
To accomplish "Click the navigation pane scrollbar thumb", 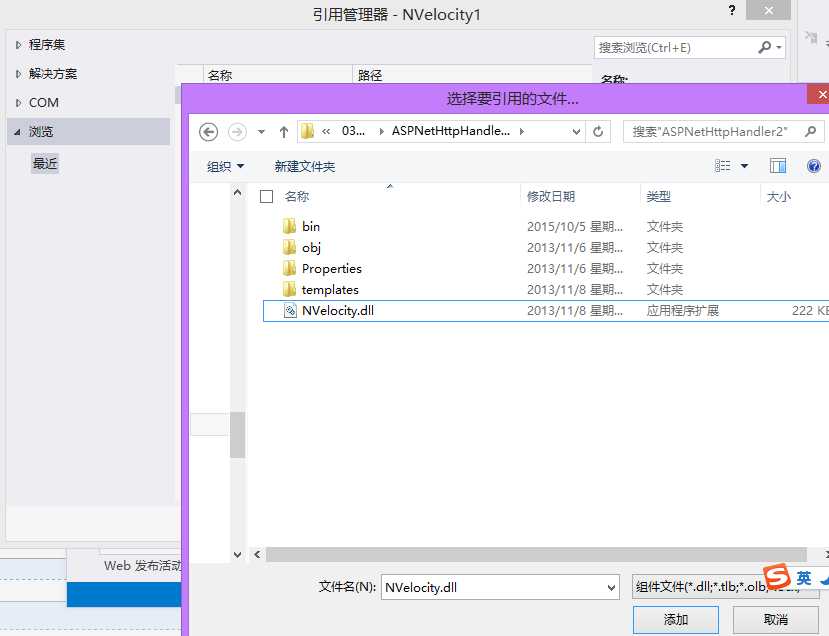I will [x=237, y=435].
